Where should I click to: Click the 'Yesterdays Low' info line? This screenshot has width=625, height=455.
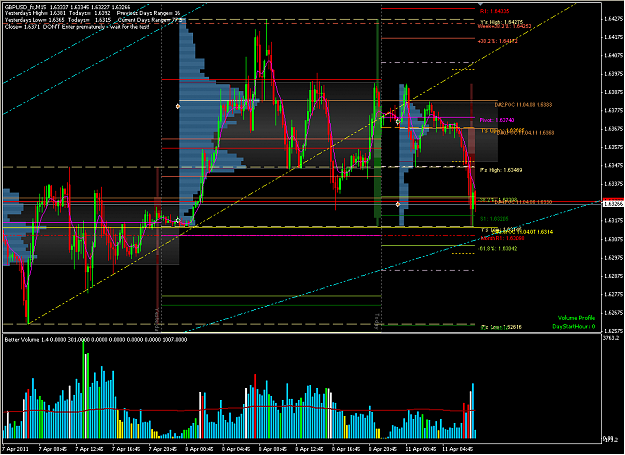[94, 20]
